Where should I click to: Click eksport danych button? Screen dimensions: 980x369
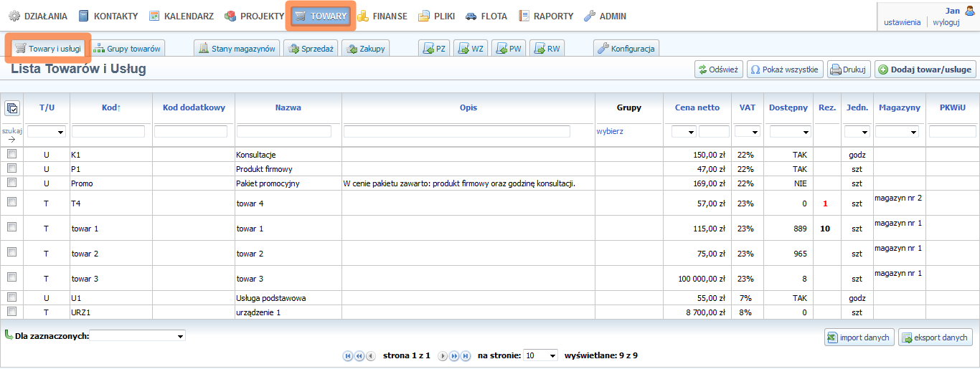(x=935, y=337)
